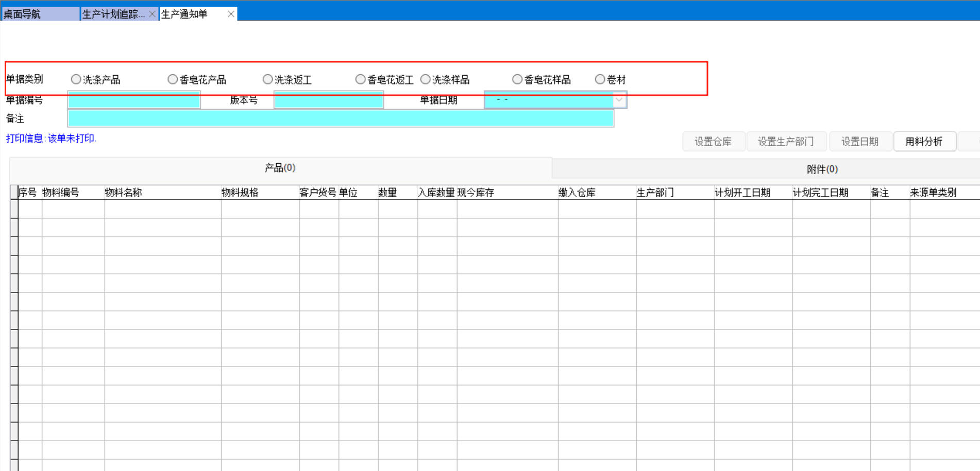Image resolution: width=980 pixels, height=471 pixels.
Task: Open the 附件(0) tab
Action: 822,169
